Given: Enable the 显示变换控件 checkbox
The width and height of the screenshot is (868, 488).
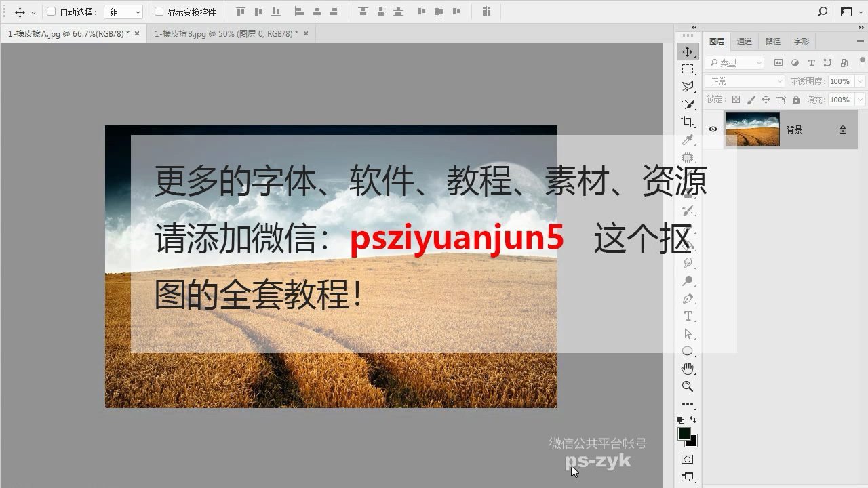Looking at the screenshot, I should pos(157,12).
